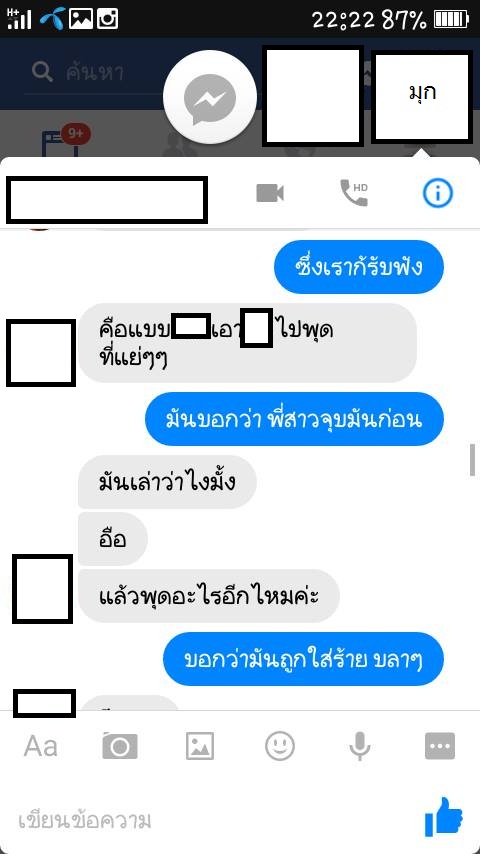
Task: Tap the message แล้วพูดอะไรอีกไหมค่ะ
Action: tap(209, 596)
